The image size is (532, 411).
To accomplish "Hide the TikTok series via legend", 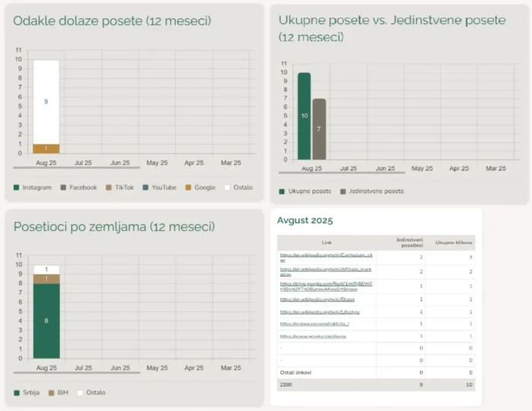I will [x=119, y=187].
